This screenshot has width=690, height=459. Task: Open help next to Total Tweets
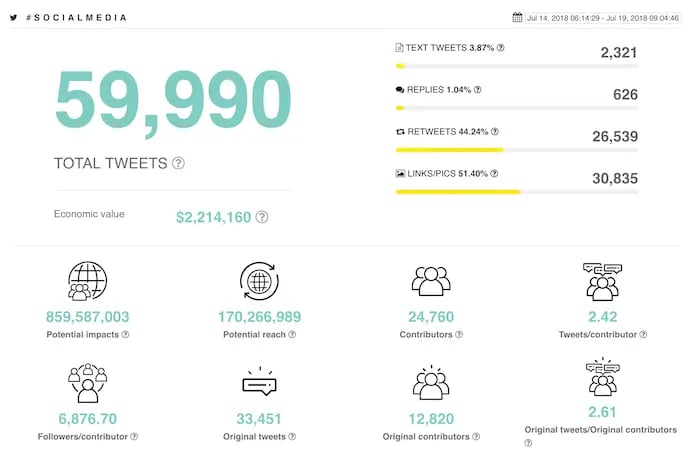178,163
